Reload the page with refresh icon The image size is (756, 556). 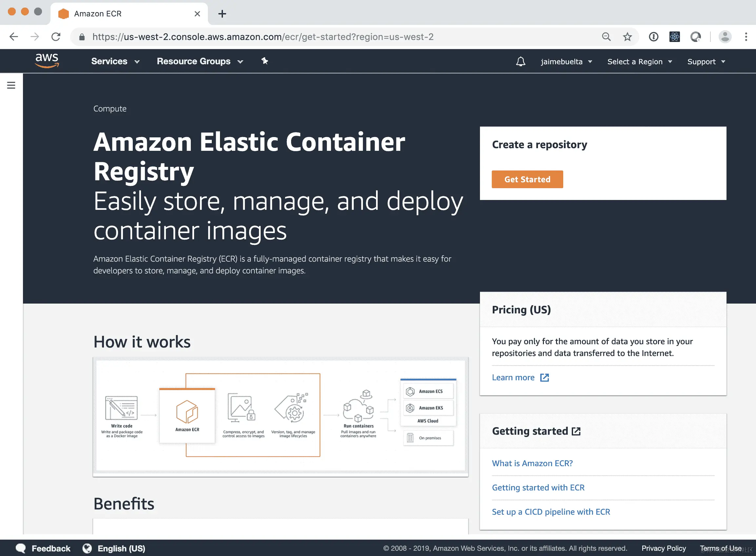tap(56, 37)
